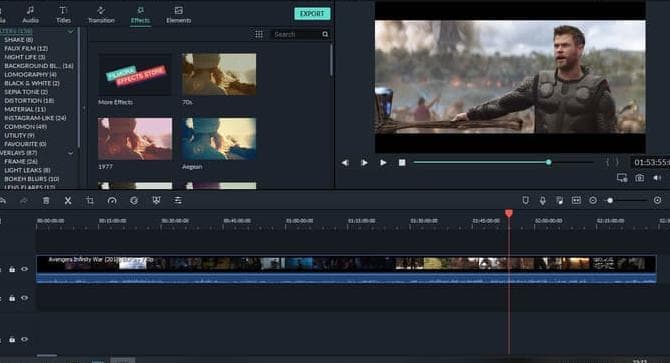
Task: Select BLACK & WHITE (2) category
Action: 32,83
